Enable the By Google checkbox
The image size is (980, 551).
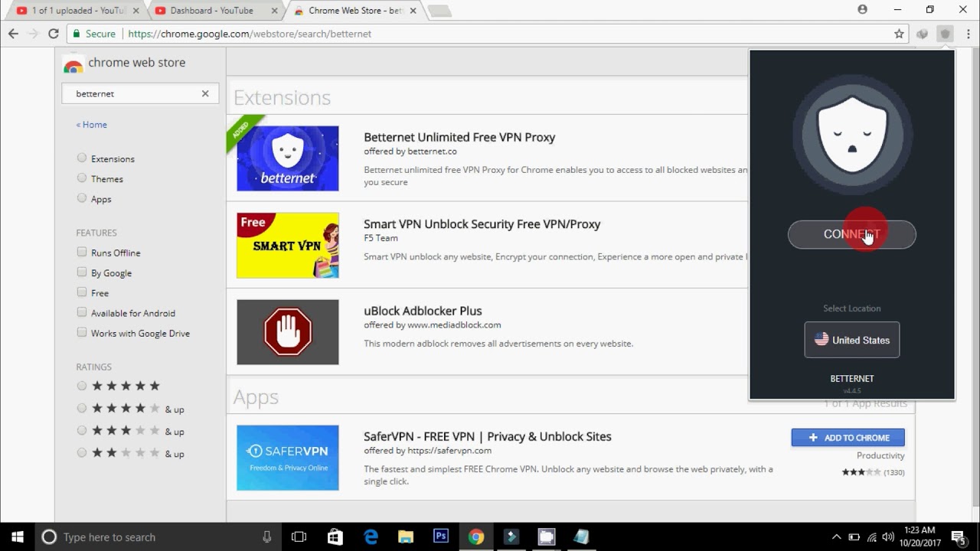click(82, 272)
